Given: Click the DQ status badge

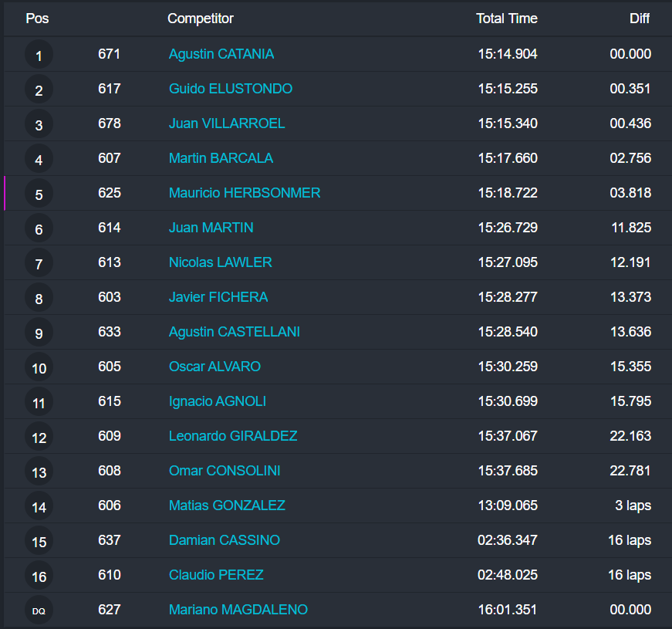Looking at the screenshot, I should tap(39, 610).
